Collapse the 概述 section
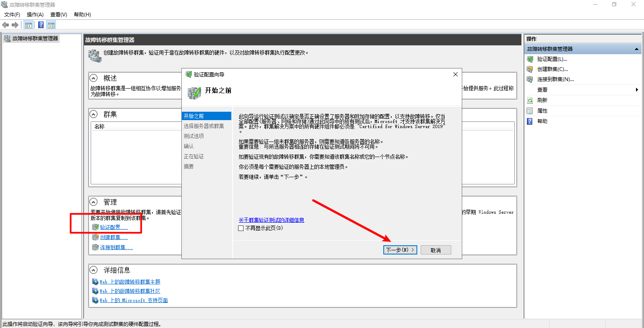 click(94, 78)
